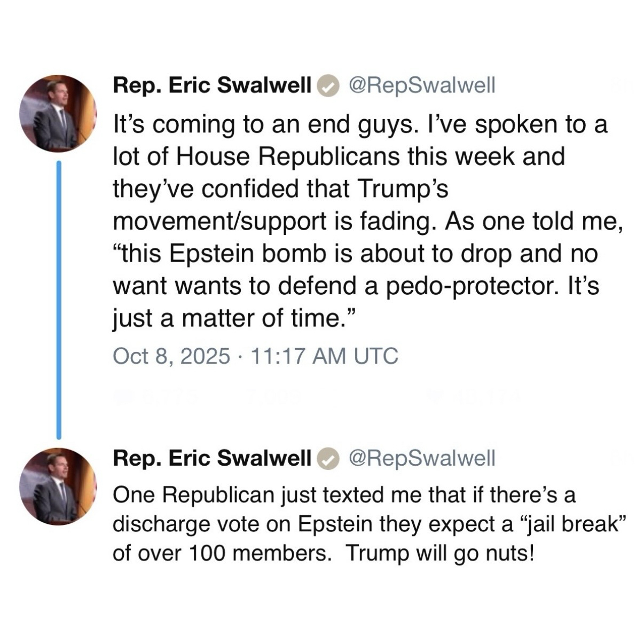
Task: Open the second tweet's profile avatar
Action: (x=58, y=486)
